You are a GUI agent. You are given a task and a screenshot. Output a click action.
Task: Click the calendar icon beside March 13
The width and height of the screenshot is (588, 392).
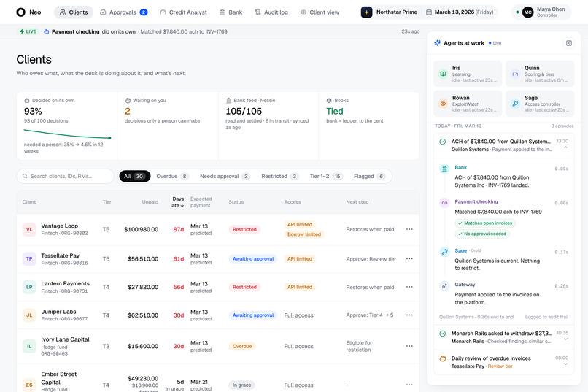pos(429,12)
